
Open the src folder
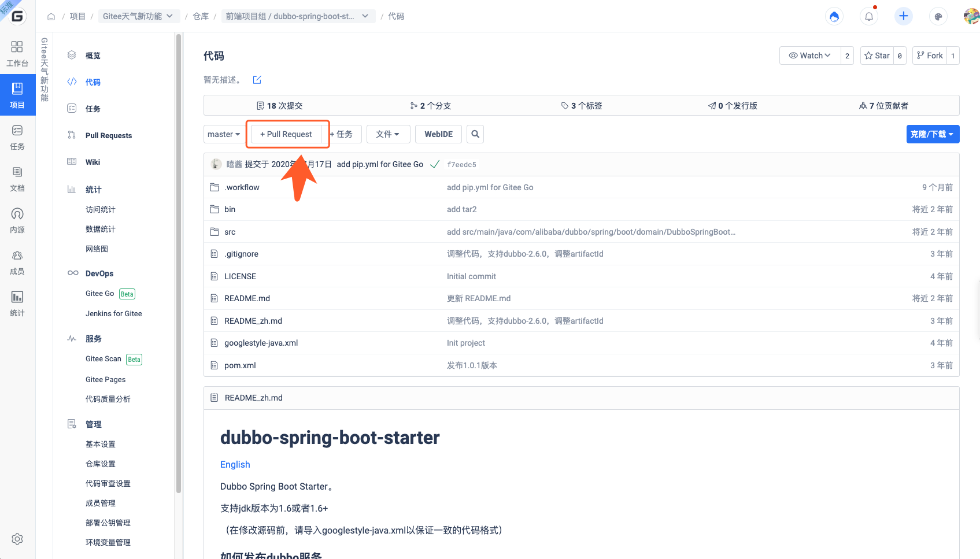click(x=230, y=232)
